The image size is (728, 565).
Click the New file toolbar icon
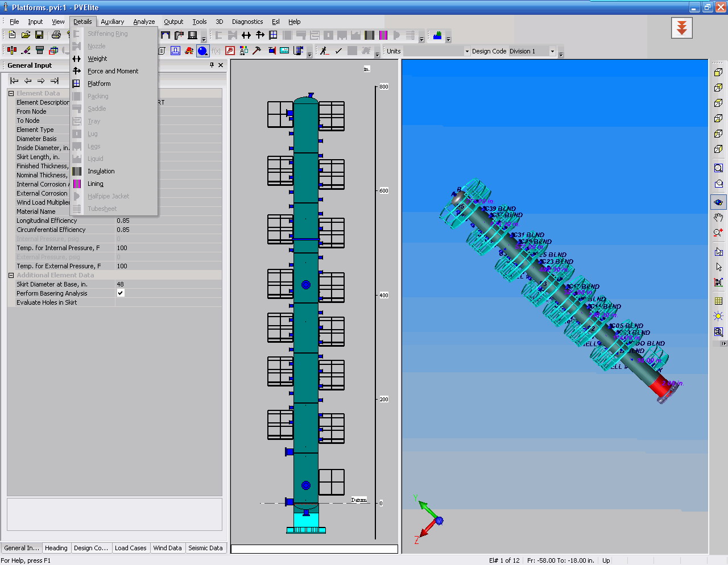click(x=12, y=35)
